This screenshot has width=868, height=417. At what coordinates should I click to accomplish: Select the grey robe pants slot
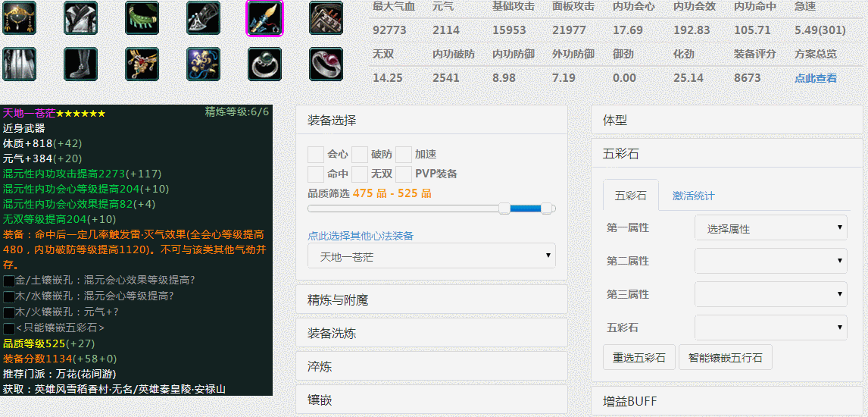(x=20, y=64)
